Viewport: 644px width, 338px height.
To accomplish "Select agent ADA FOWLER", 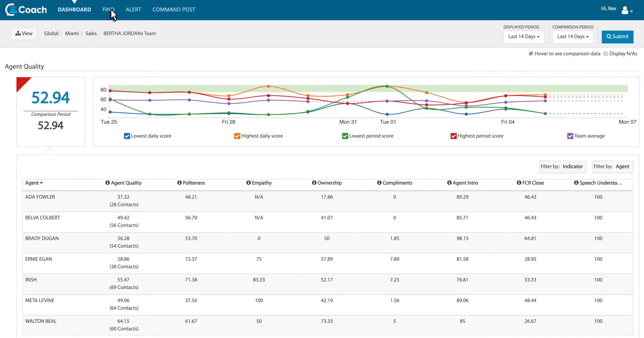I will (40, 197).
